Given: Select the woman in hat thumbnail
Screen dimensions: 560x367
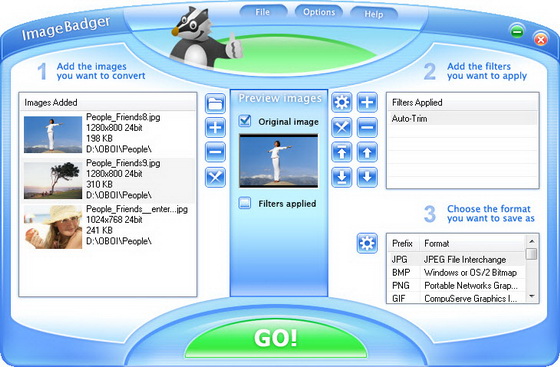Looking at the screenshot, I should (53, 227).
